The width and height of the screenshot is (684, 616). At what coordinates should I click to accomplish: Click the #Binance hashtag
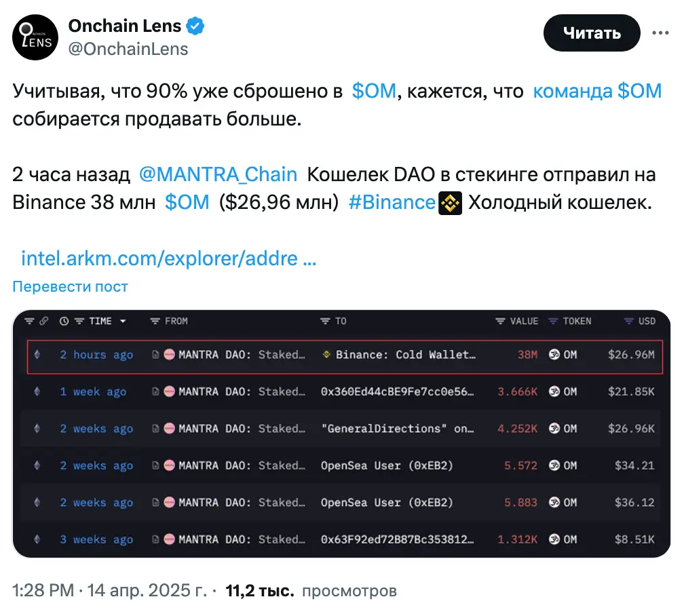(392, 203)
